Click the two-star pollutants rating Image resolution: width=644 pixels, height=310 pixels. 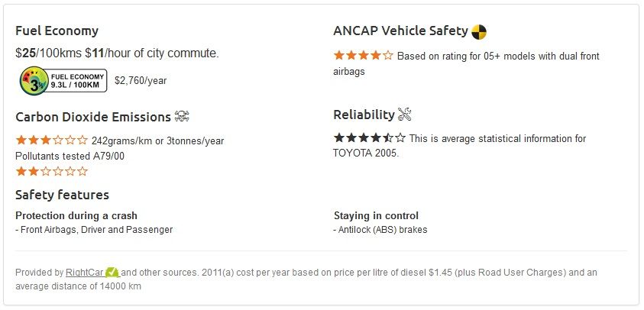pos(52,171)
